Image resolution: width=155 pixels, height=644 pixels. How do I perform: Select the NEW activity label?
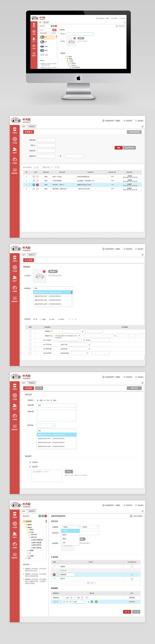pos(61,319)
